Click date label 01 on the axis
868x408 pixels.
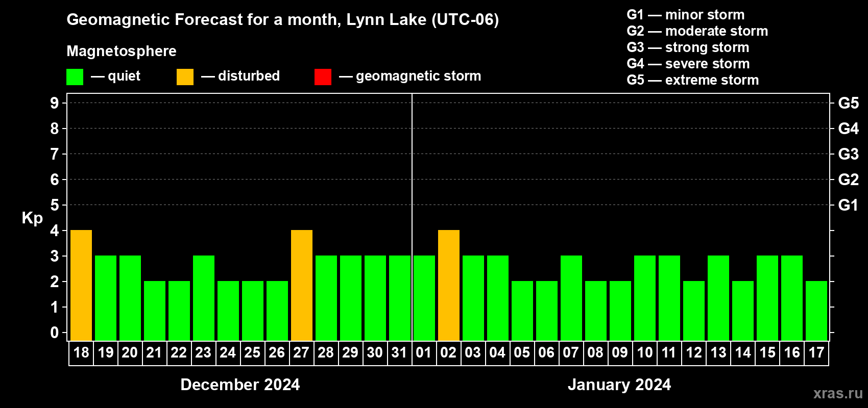coord(424,353)
